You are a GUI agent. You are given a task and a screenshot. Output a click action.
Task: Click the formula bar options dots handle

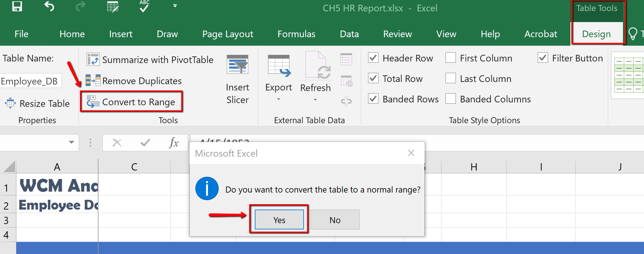pos(90,143)
